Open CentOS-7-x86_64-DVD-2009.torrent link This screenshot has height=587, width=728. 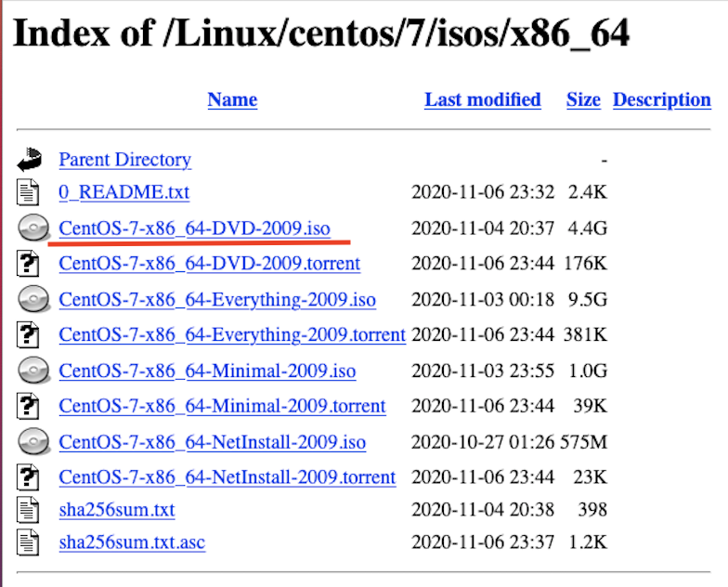tap(210, 264)
